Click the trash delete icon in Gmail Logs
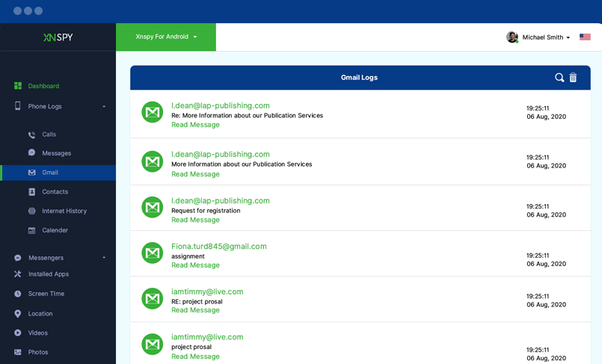Viewport: 602px width, 364px height. click(574, 78)
